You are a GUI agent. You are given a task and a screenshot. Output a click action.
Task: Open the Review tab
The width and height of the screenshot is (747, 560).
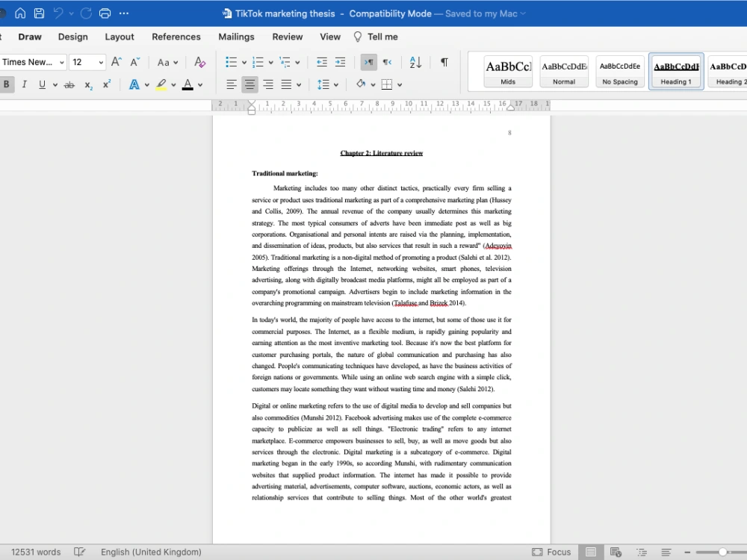pos(288,37)
